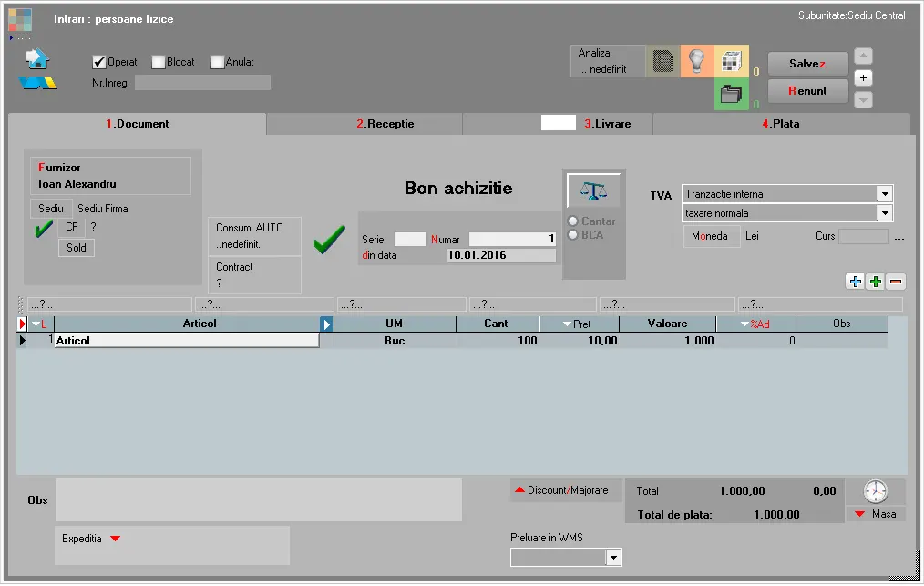Click the red minus delete-row icon

click(896, 283)
